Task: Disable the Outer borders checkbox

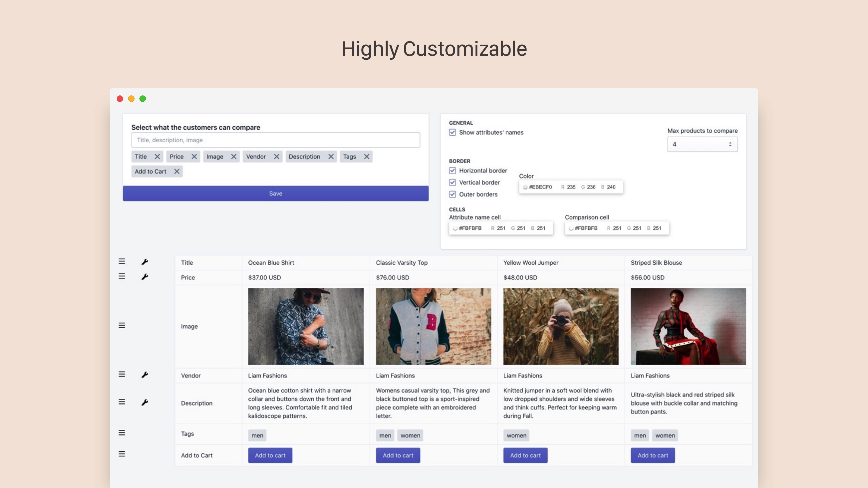Action: click(x=452, y=194)
